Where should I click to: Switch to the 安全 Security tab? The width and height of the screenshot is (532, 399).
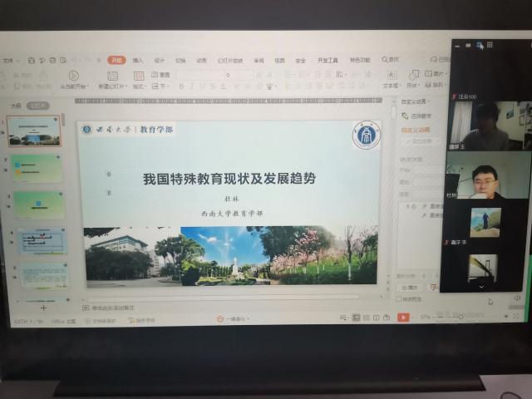[x=301, y=61]
